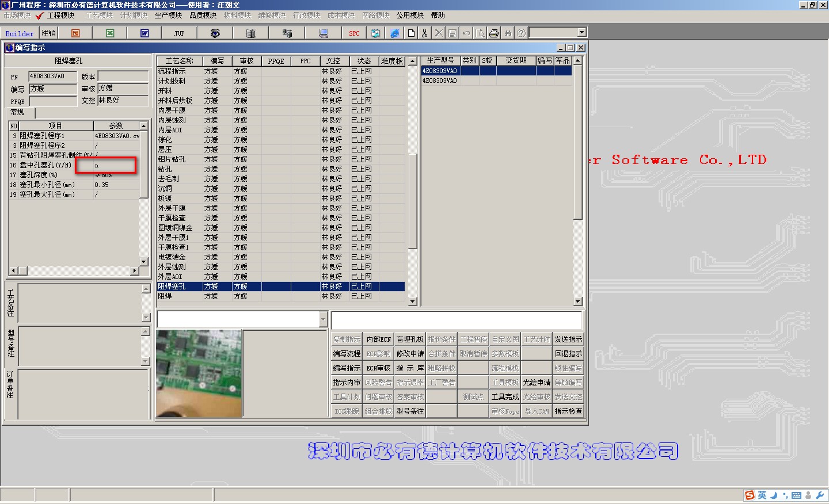This screenshot has height=504, width=829.
Task: Click the cube icon next to SPC
Action: coord(376,33)
